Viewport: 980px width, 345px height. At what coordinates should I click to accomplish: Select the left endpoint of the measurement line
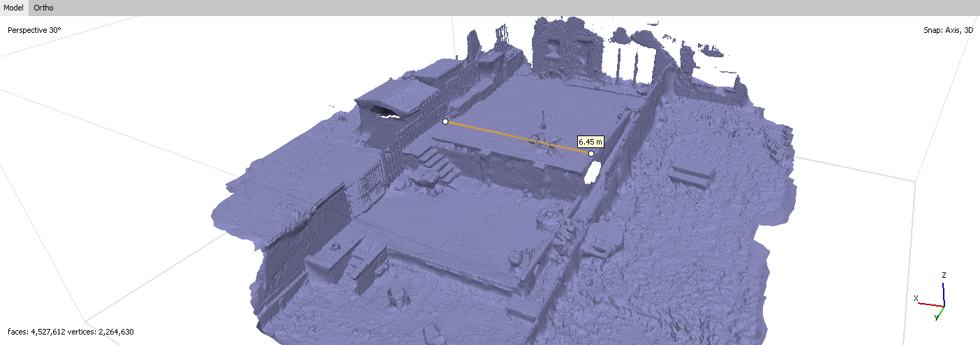tap(445, 122)
